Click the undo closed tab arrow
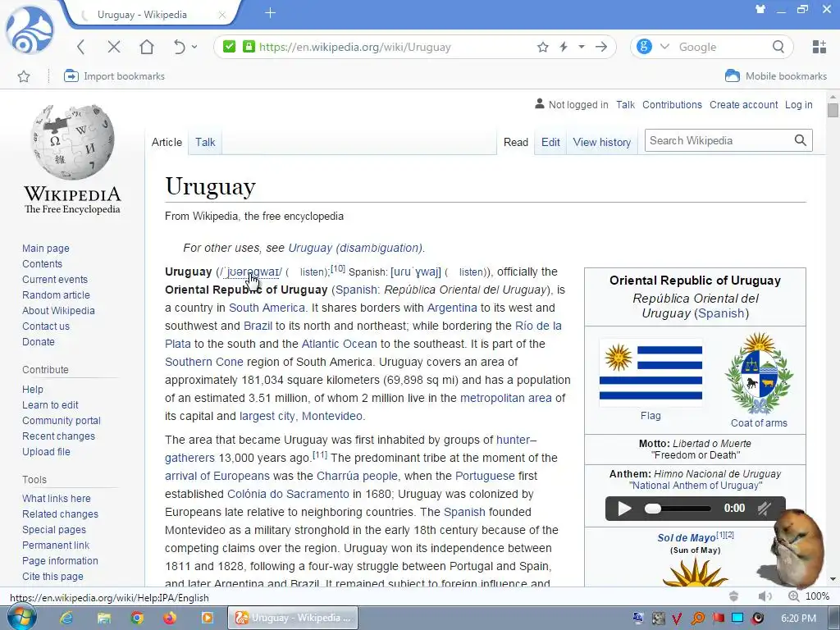 [x=180, y=47]
